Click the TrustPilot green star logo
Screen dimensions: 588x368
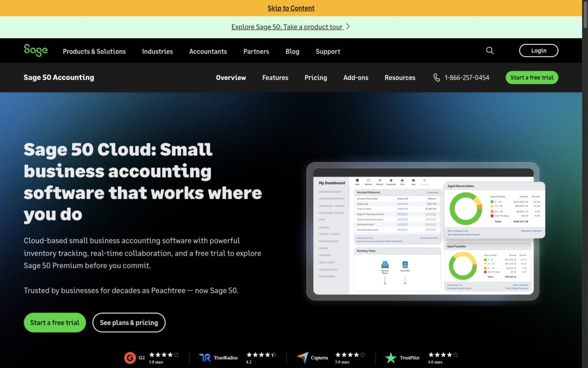391,358
